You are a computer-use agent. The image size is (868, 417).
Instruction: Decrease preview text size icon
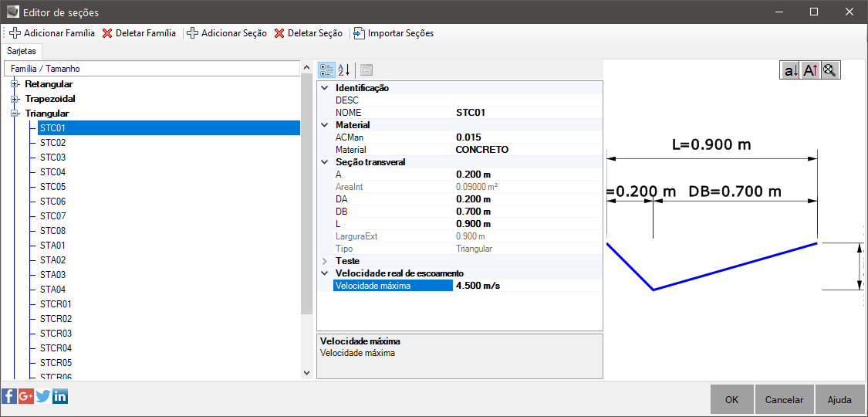pyautogui.click(x=790, y=70)
